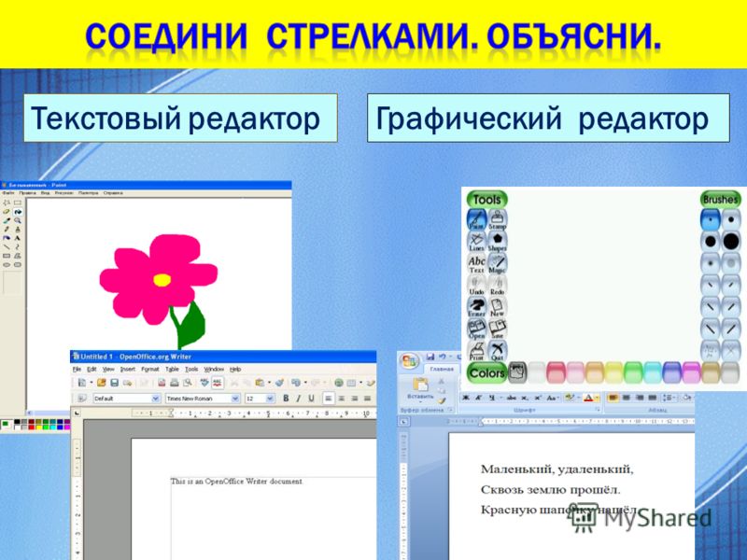This screenshot has height=560, width=747.
Task: Open the File menu in OpenOffice Writer
Action: click(77, 369)
